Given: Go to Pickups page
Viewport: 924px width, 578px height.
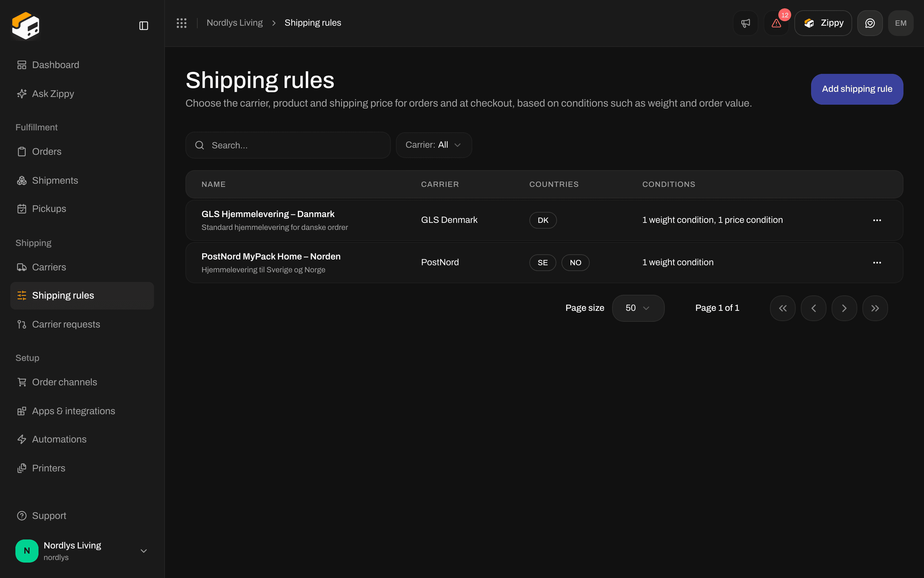Looking at the screenshot, I should [x=82, y=209].
